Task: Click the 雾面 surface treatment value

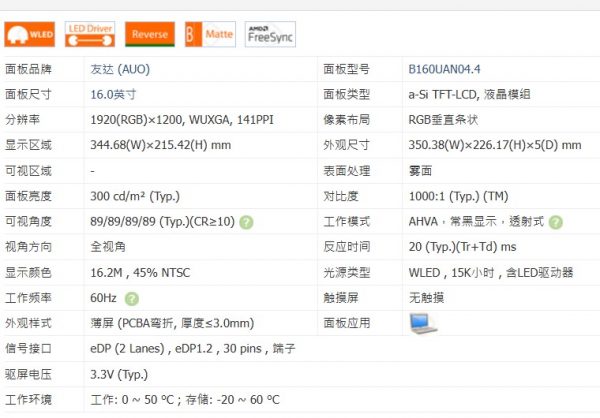Action: tap(420, 171)
